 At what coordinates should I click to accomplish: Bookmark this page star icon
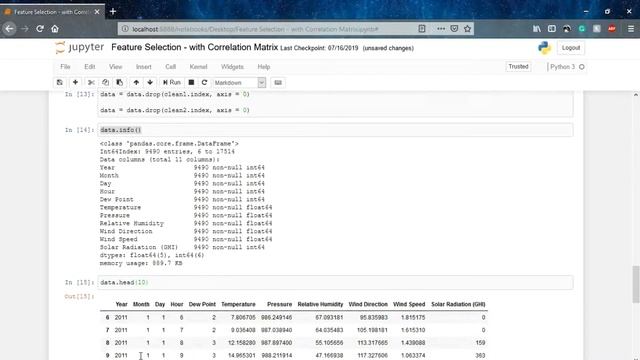[468, 29]
